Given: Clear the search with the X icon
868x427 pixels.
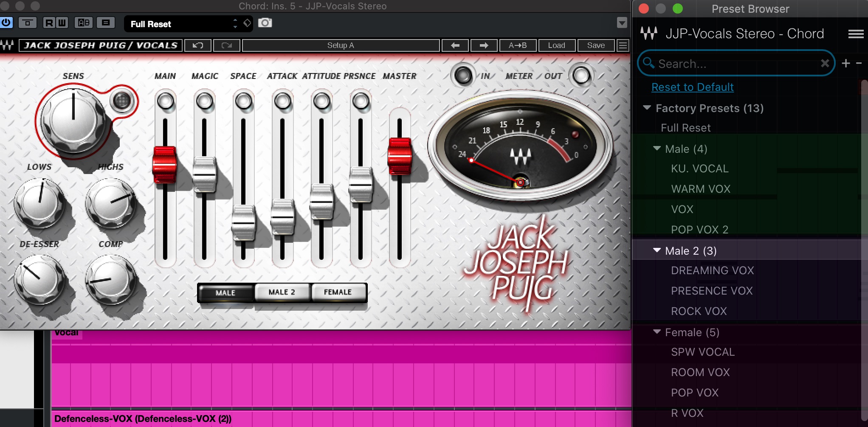Looking at the screenshot, I should [825, 63].
